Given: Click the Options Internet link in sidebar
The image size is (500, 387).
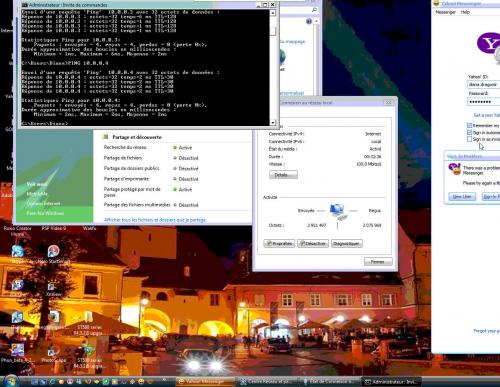Looking at the screenshot, I should coord(44,203).
